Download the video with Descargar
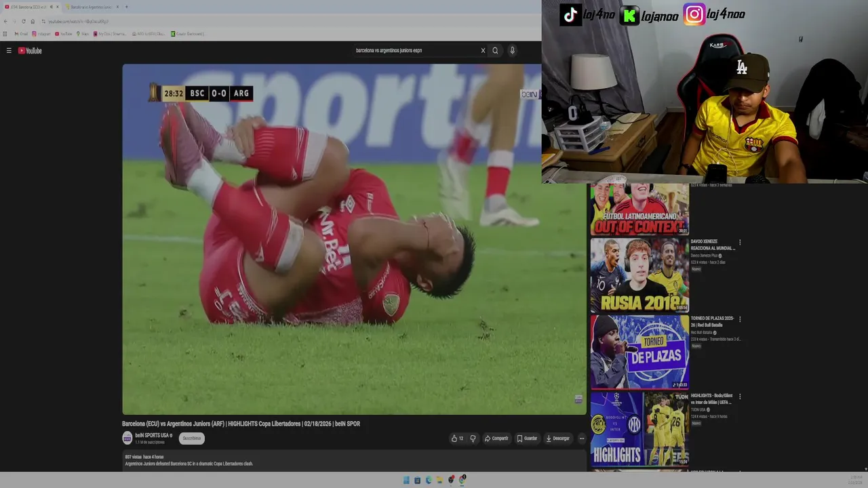This screenshot has width=868, height=488. [557, 439]
